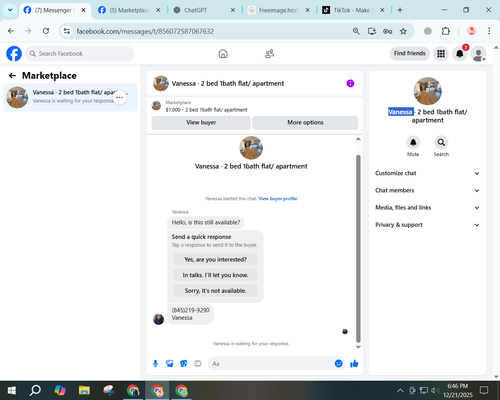Click the More options button
The image size is (500, 400).
point(305,123)
